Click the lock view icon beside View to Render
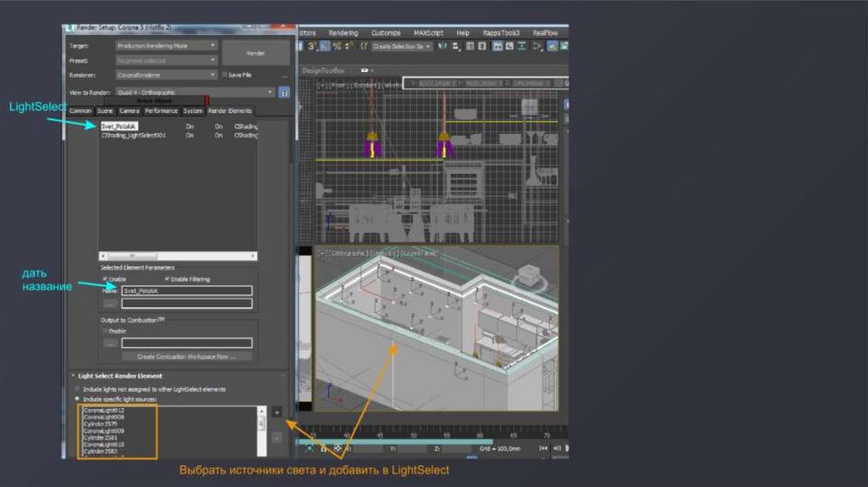868x487 pixels. (x=283, y=92)
